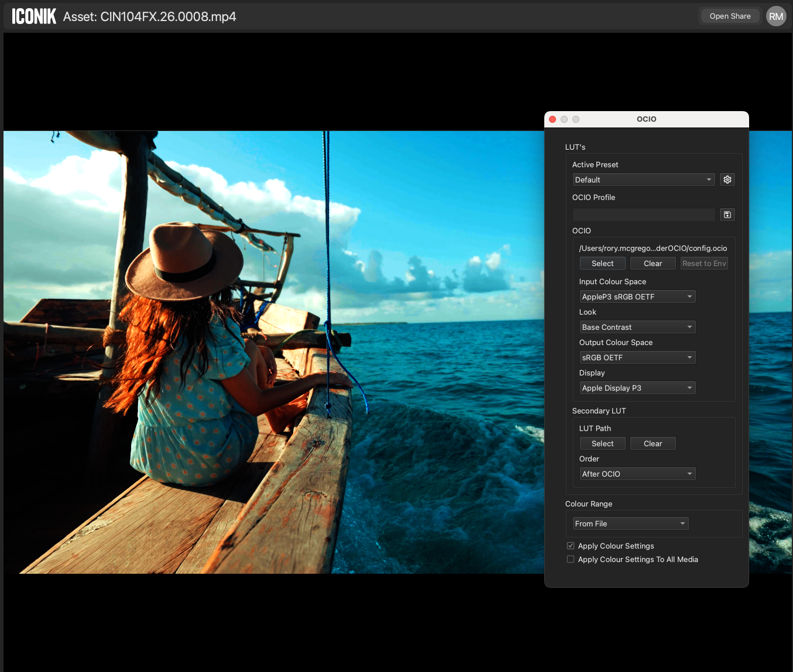Open the Secondary LUT Order dropdown

[x=637, y=474]
